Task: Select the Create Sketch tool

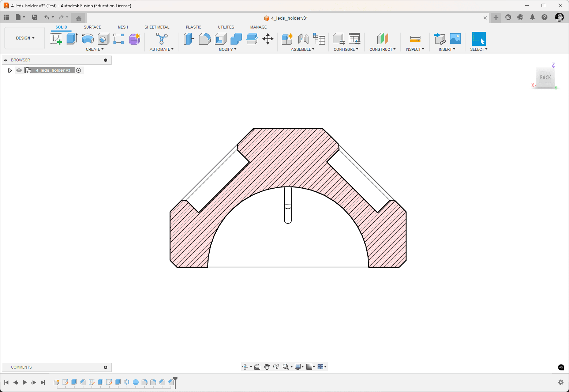Action: pos(56,38)
